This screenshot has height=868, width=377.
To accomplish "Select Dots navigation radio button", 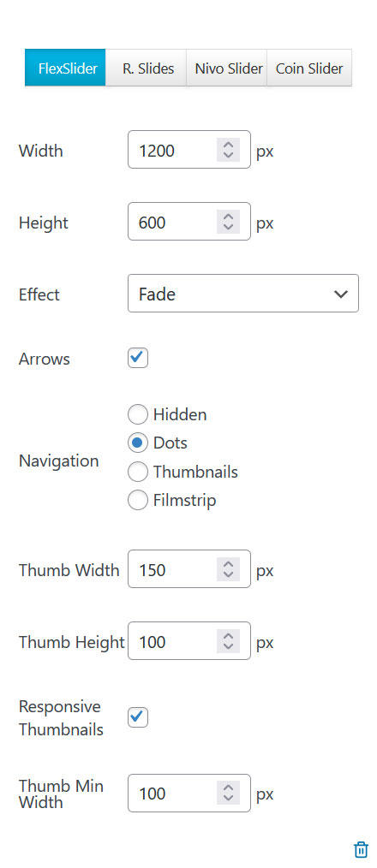I will click(138, 443).
